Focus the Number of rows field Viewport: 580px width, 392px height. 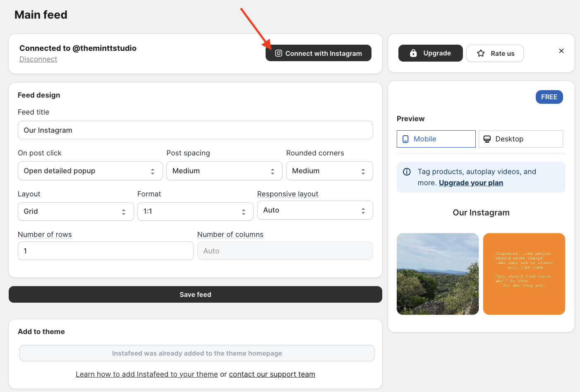pos(105,251)
